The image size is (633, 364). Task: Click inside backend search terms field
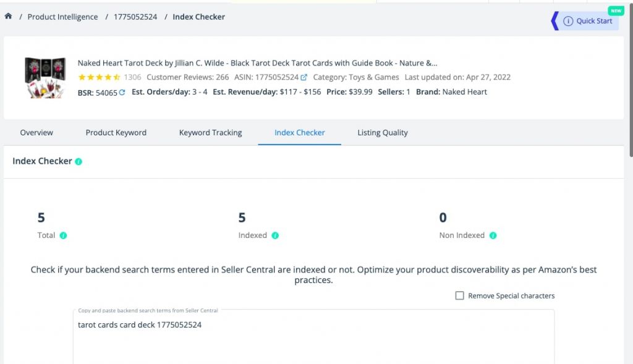click(x=313, y=337)
